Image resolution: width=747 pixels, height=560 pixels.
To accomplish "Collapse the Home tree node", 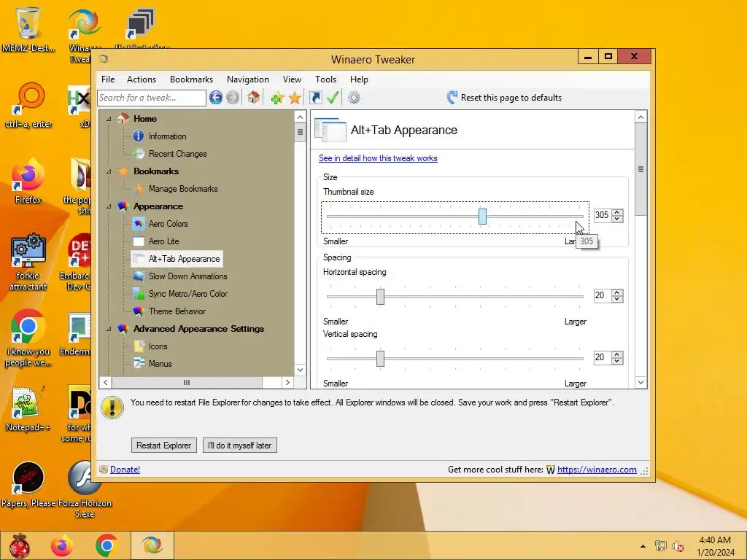I will [109, 119].
